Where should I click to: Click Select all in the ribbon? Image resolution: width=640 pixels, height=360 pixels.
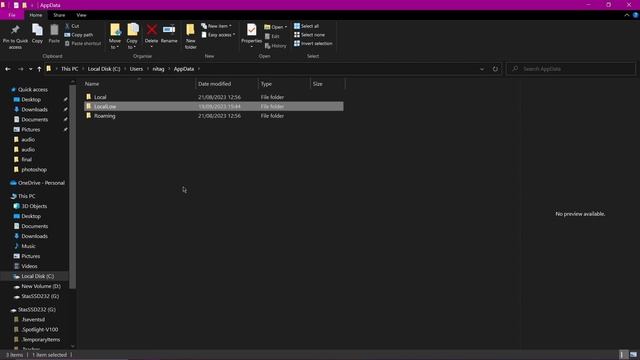click(x=306, y=26)
